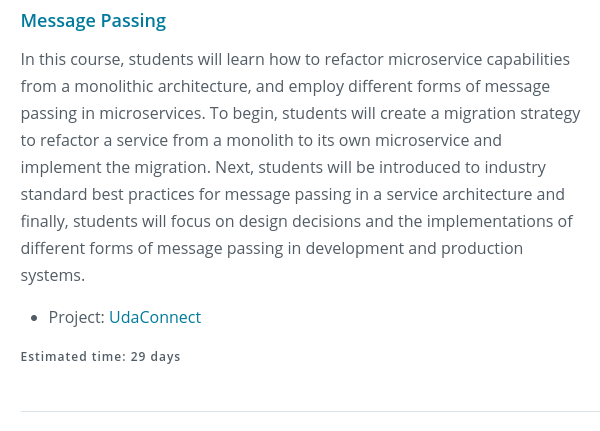Click the 'Project:' label text

(x=77, y=318)
